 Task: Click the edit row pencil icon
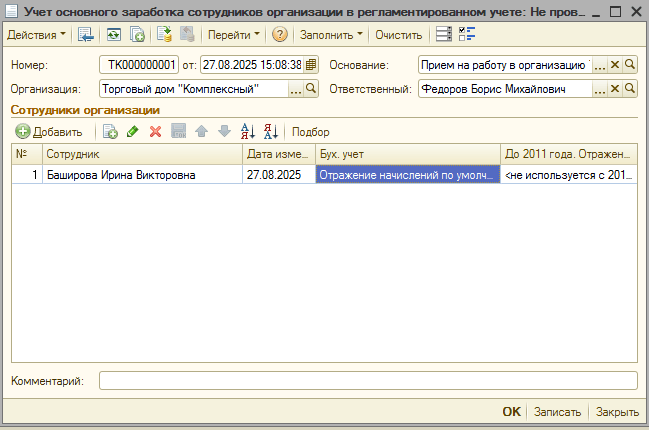click(133, 132)
